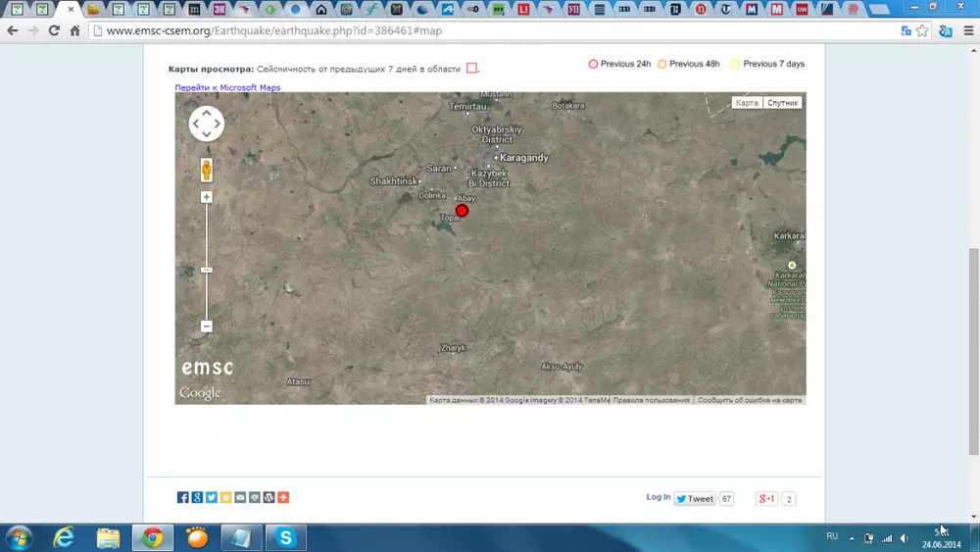The width and height of the screenshot is (980, 552).
Task: Reload the page in Chrome
Action: point(54,30)
